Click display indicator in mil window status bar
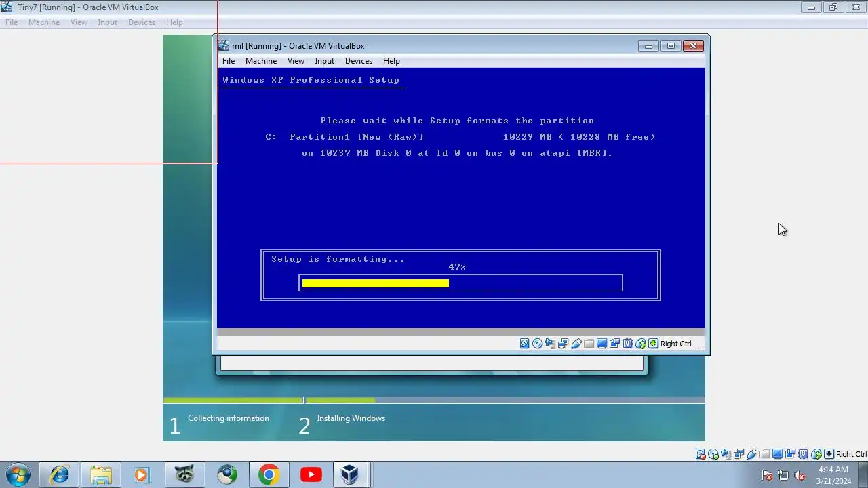Screen dimensions: 868x488 coord(602,344)
